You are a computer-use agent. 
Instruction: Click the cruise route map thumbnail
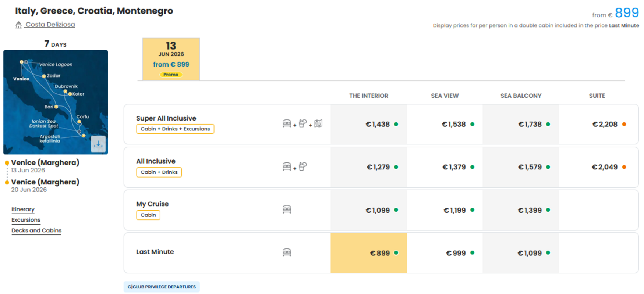(56, 102)
